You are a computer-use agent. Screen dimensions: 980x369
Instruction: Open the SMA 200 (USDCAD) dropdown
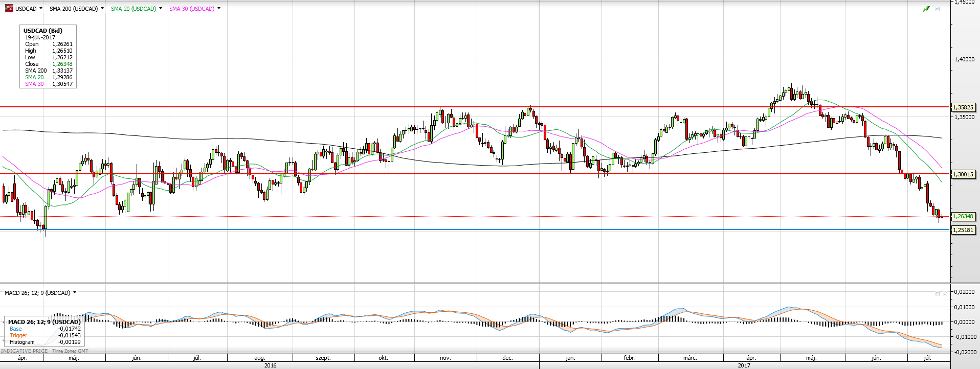(x=102, y=8)
